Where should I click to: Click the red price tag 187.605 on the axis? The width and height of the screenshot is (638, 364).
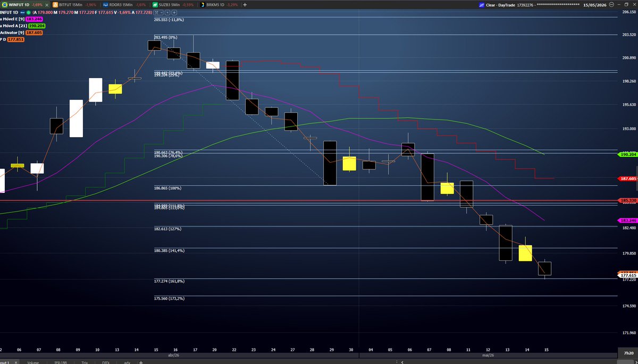coord(628,179)
